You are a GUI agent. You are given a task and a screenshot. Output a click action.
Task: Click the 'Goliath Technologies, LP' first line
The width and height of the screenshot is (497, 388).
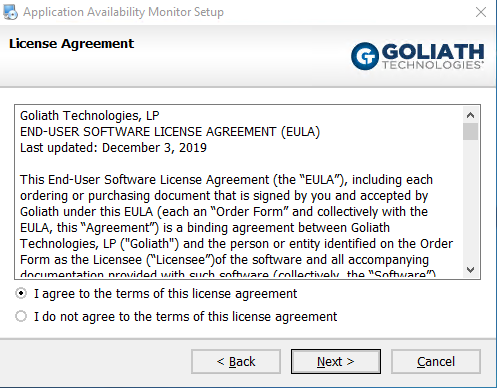(90, 116)
